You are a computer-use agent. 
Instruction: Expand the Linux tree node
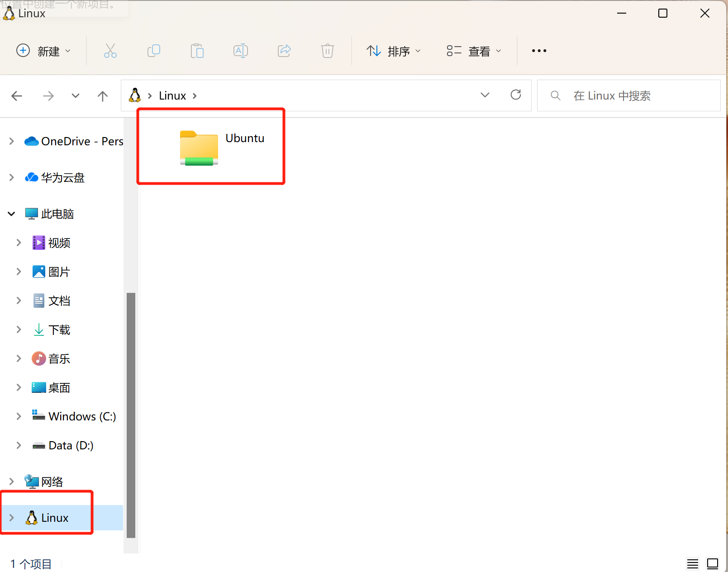11,518
